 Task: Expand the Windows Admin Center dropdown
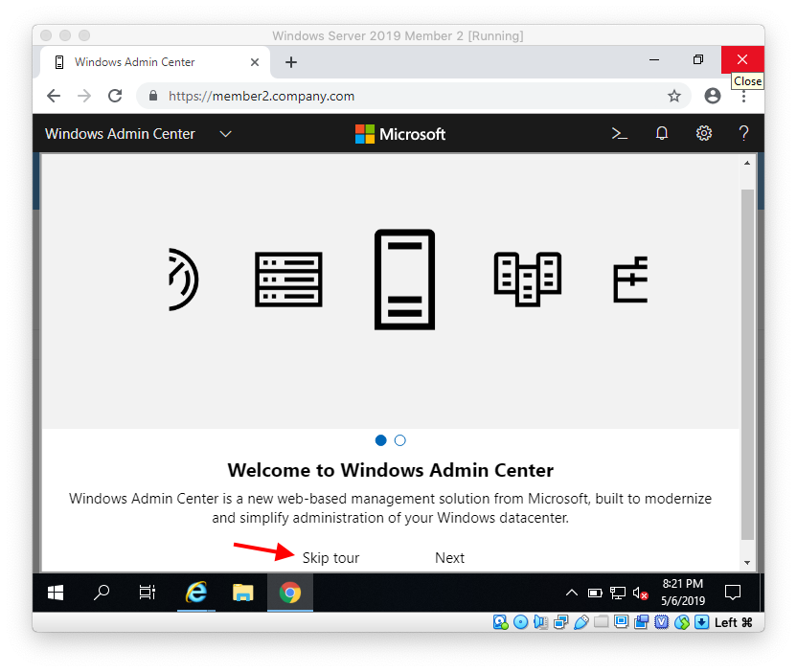pyautogui.click(x=226, y=133)
